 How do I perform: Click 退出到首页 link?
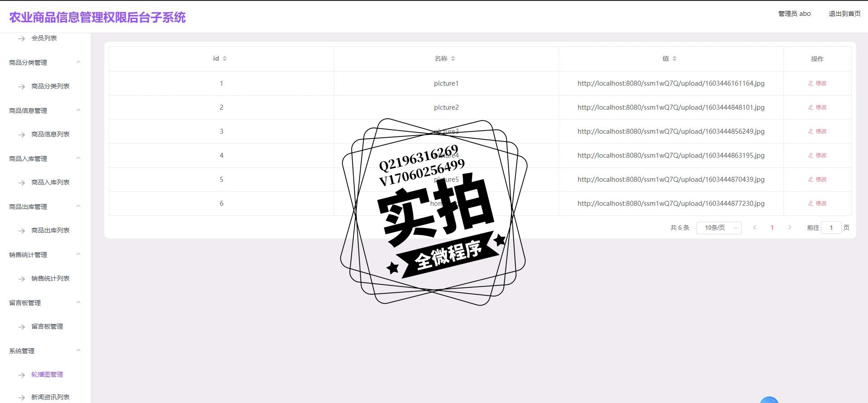844,14
